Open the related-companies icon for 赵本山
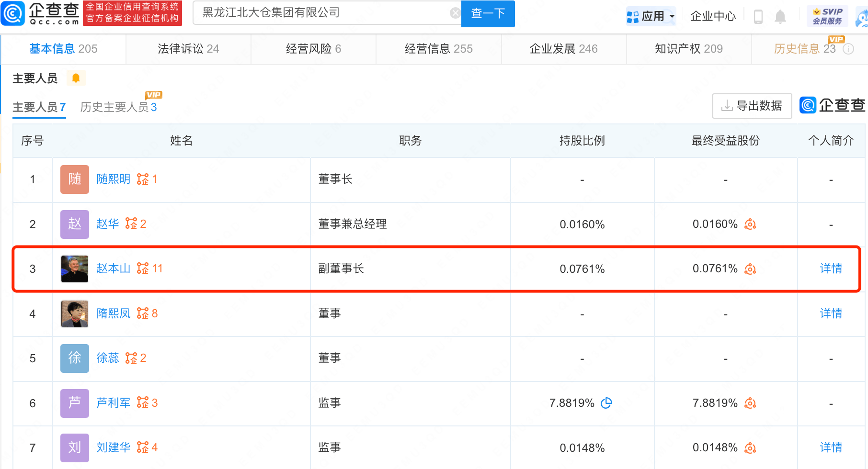Screen dimensions: 868x469 pos(142,268)
